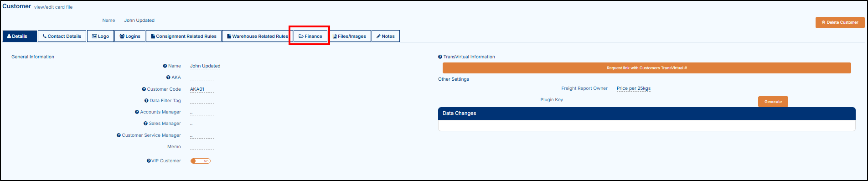
Task: Click help icon next to Sales Manager
Action: (x=145, y=124)
